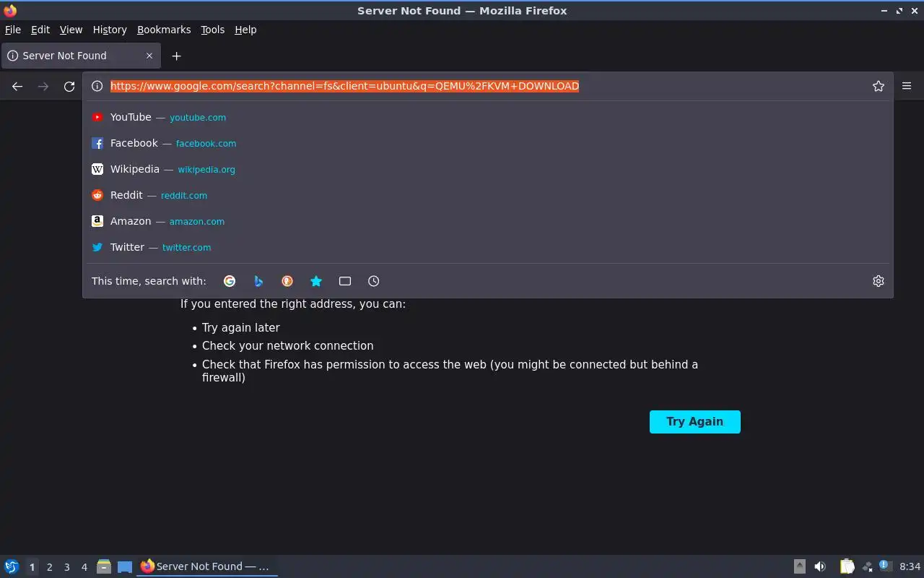
Task: Search with Google one-off icon
Action: [230, 281]
